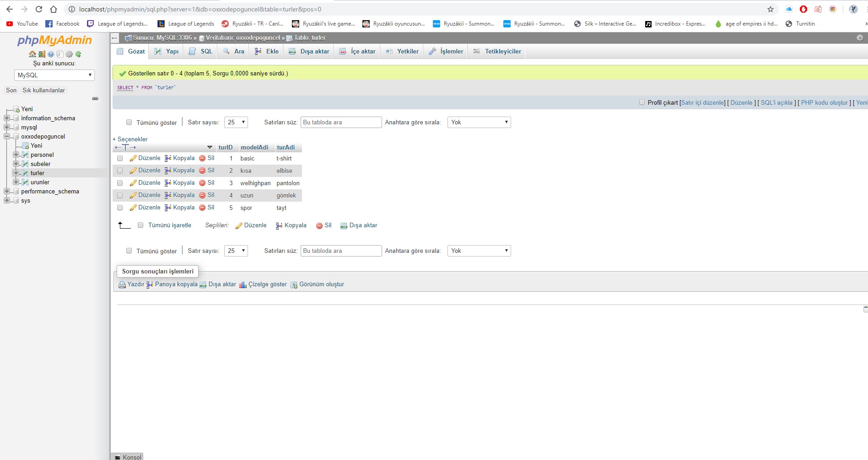This screenshot has height=460, width=868.
Task: Click the SQL'i açıkla link
Action: coord(776,102)
